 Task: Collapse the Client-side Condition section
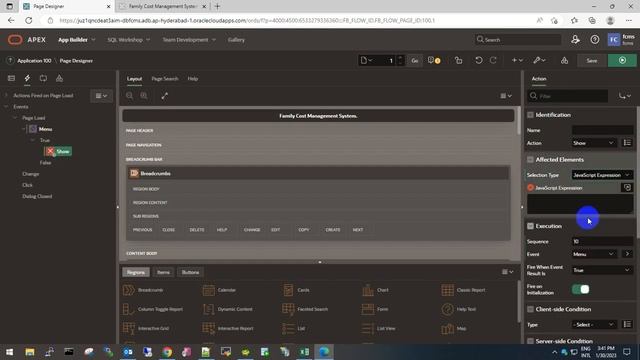point(530,309)
